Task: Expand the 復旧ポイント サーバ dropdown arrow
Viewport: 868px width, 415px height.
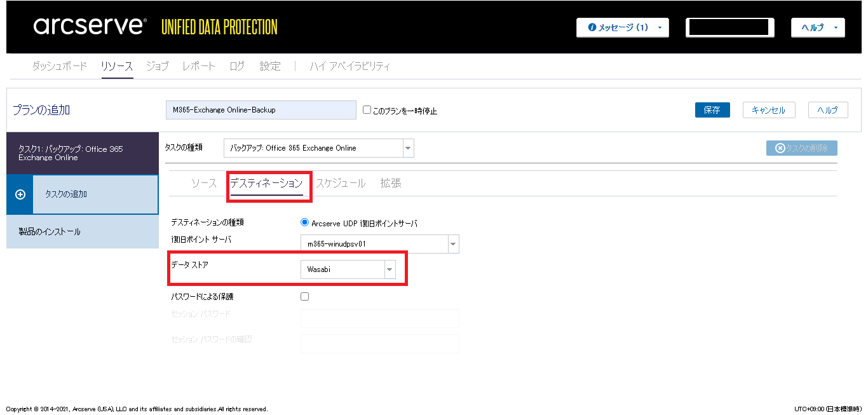Action: coord(453,244)
